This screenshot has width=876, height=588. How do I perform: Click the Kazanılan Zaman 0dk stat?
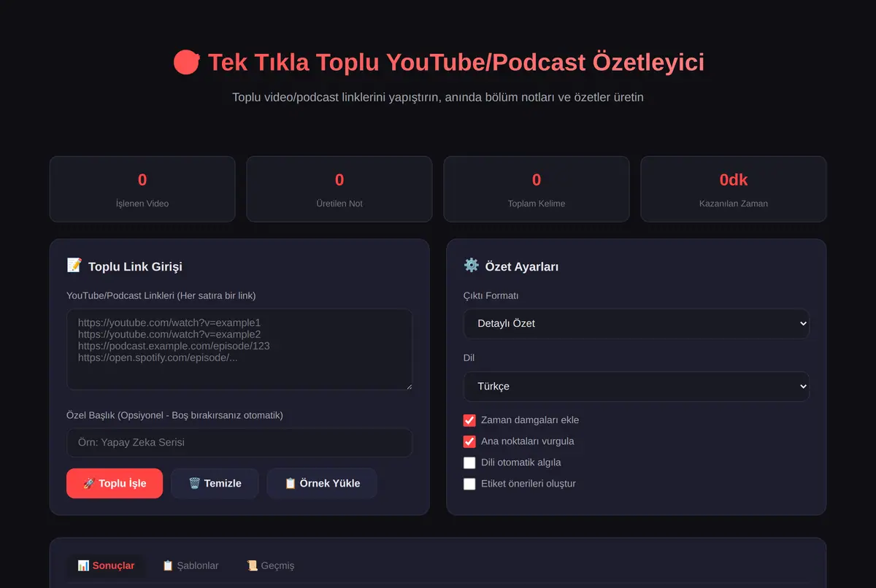coord(734,189)
